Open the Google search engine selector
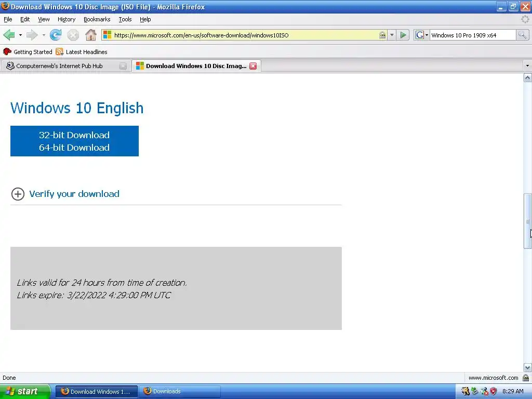Viewport: 532px width, 399px height. pos(422,35)
